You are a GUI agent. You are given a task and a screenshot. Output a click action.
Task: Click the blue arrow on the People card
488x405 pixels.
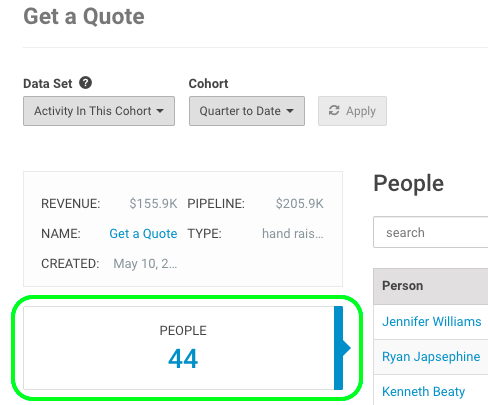coord(342,348)
